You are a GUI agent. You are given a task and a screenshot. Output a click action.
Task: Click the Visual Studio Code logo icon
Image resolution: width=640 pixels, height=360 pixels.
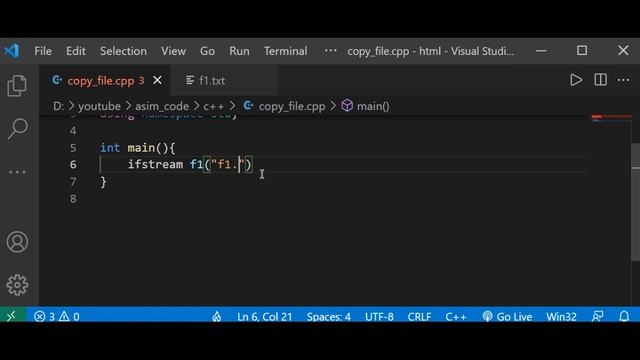[11, 51]
